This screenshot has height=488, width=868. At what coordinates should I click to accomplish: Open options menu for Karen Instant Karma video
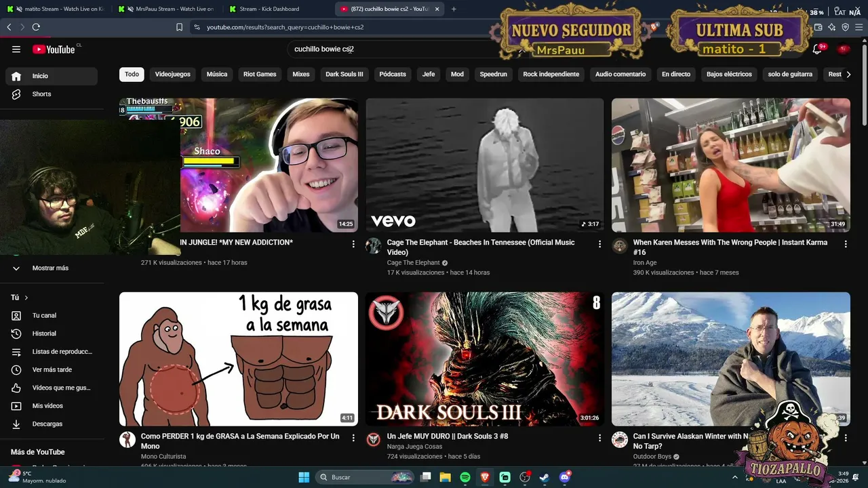click(846, 244)
